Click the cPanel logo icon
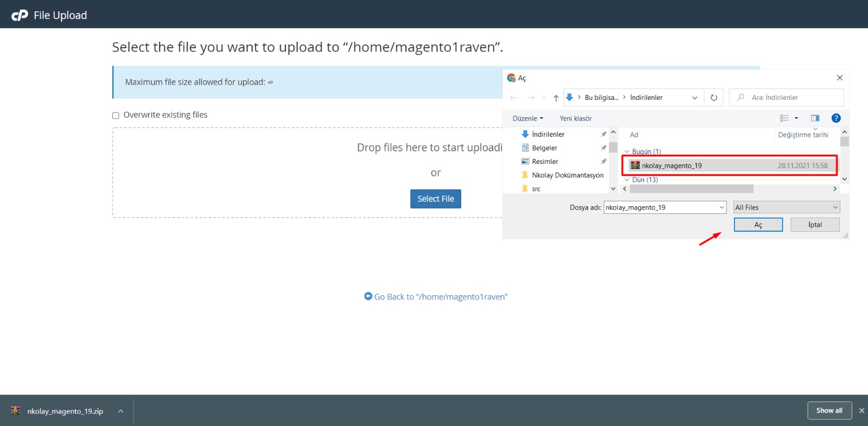 (20, 15)
